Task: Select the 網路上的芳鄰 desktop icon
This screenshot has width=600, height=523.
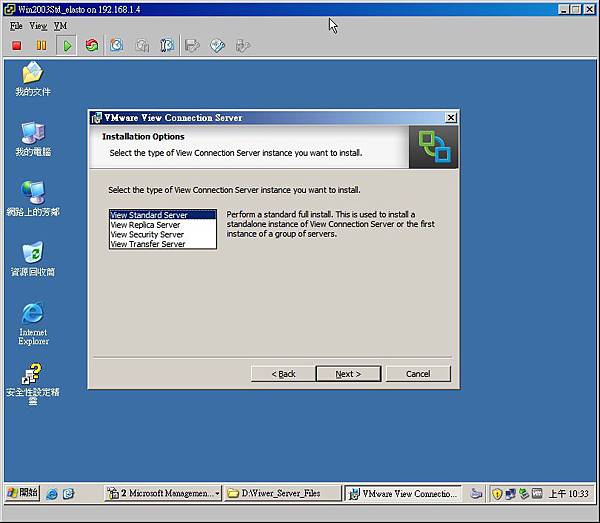Action: [x=33, y=199]
